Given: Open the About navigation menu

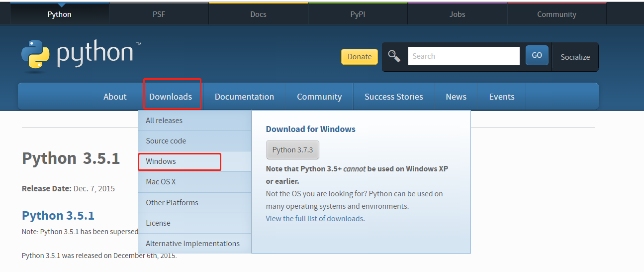Looking at the screenshot, I should (x=115, y=96).
